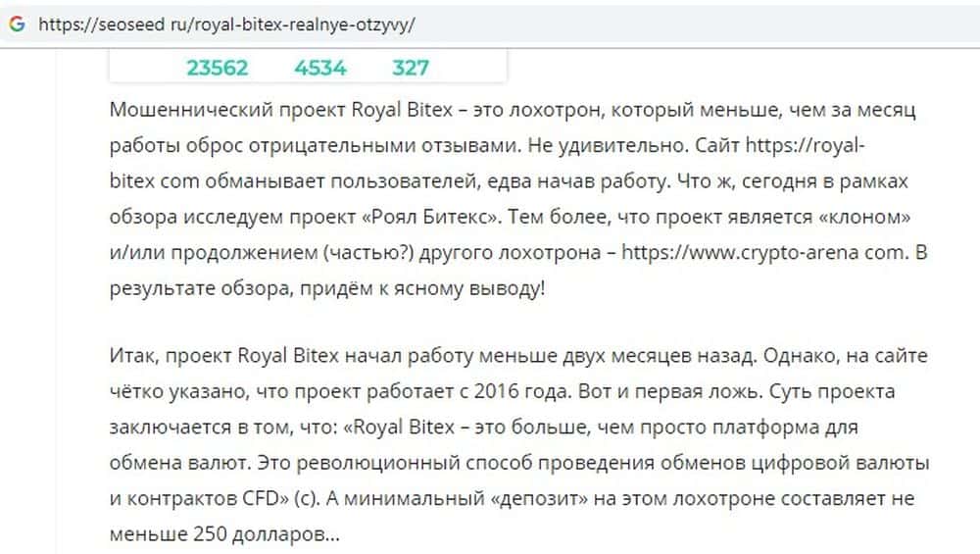Click the text 'https://royal-' site address

(806, 145)
